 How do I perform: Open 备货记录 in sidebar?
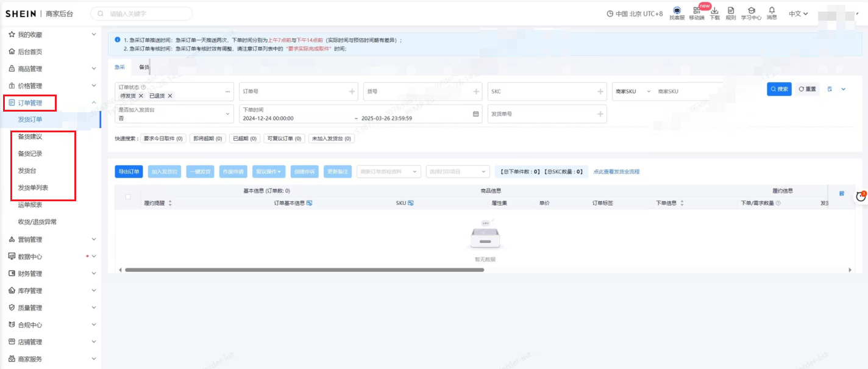pos(30,154)
